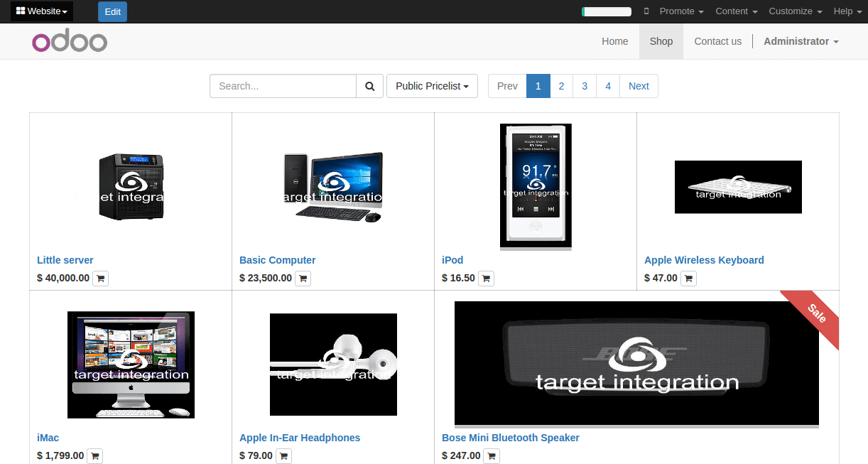Expand the Customize menu

click(x=796, y=11)
